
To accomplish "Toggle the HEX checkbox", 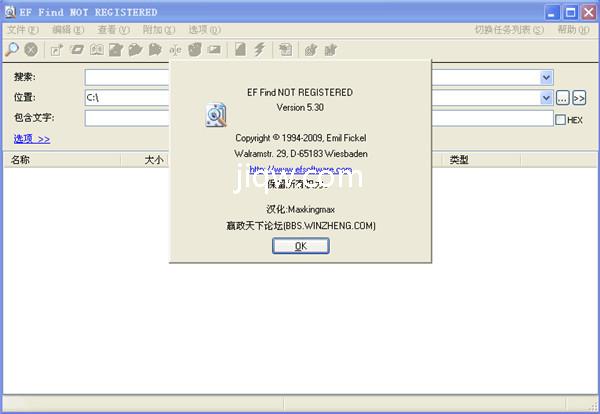I will (x=560, y=119).
